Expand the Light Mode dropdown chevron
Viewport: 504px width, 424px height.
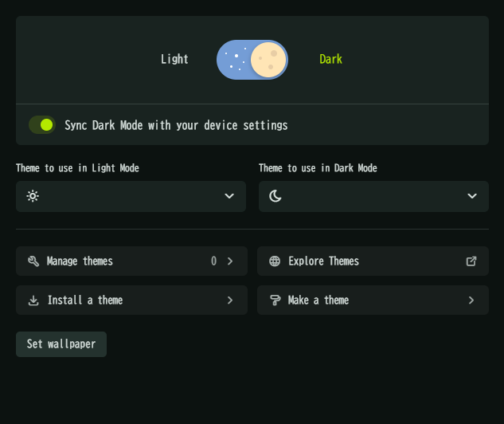[229, 196]
